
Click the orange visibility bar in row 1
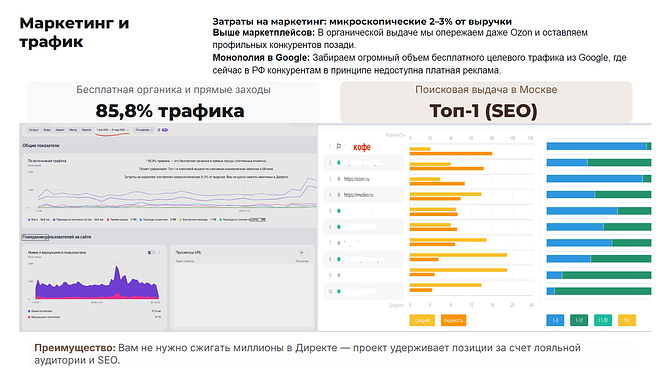point(451,154)
